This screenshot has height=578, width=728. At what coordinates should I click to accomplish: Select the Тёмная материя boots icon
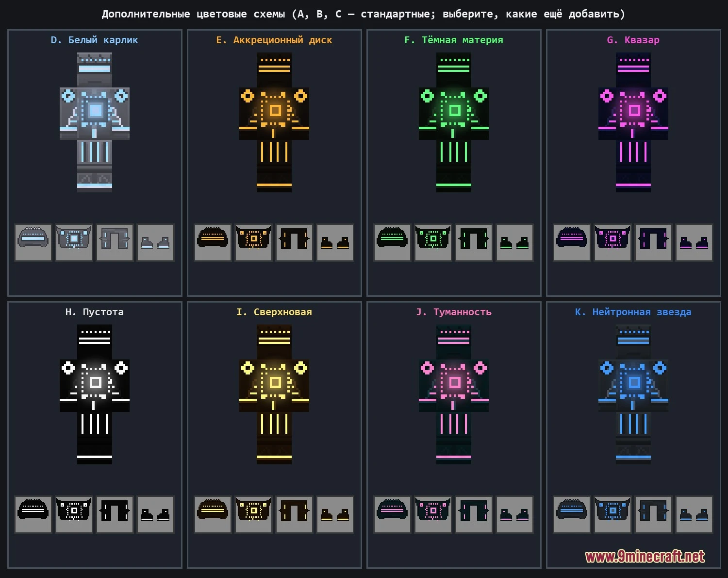[514, 242]
